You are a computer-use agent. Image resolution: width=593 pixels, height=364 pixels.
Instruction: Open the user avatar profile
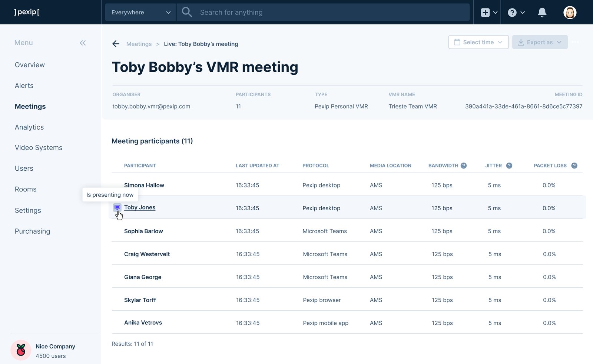pyautogui.click(x=570, y=13)
